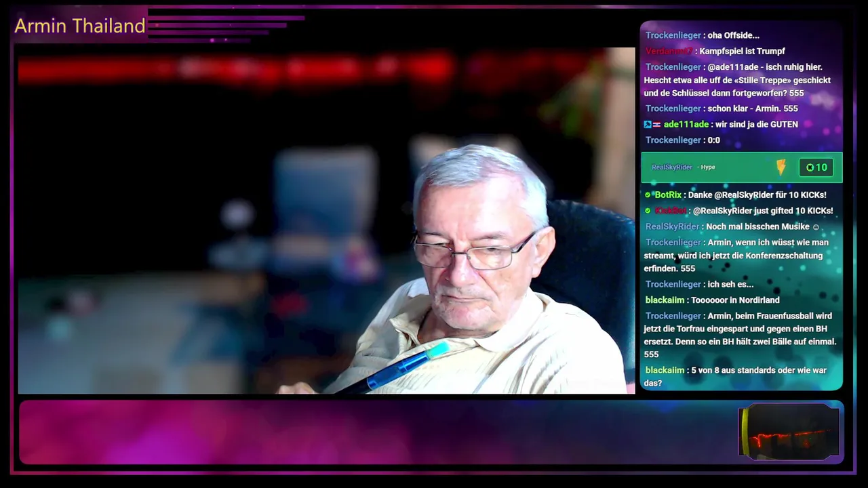Click the small preview thumbnail in the lower bar
The height and width of the screenshot is (488, 868).
pos(789,431)
